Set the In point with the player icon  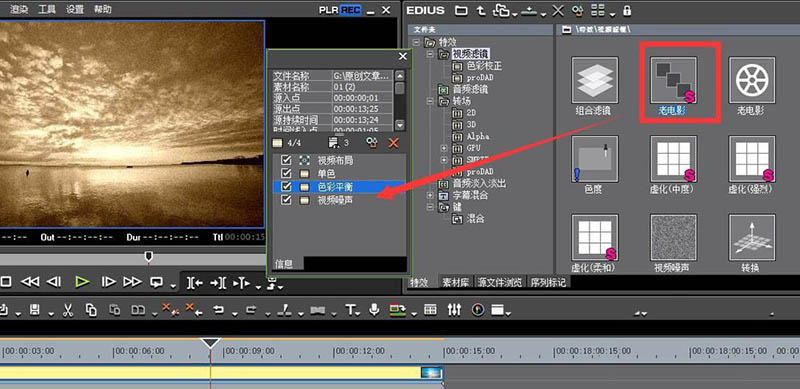coord(195,282)
